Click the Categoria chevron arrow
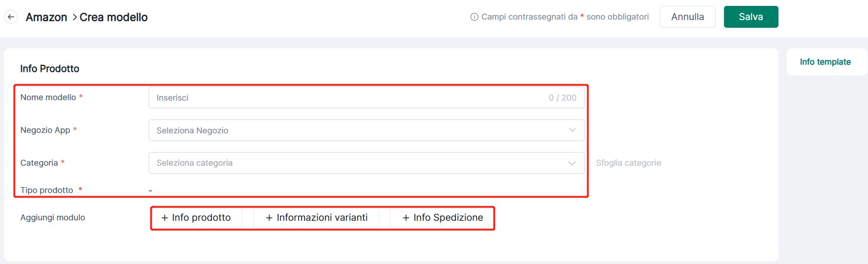This screenshot has width=868, height=264. tap(572, 163)
